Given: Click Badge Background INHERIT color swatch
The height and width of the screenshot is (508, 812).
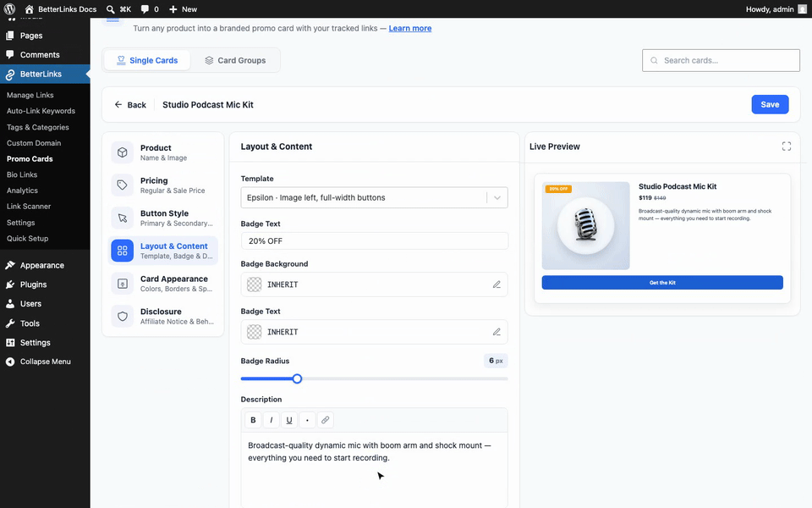Looking at the screenshot, I should click(255, 284).
